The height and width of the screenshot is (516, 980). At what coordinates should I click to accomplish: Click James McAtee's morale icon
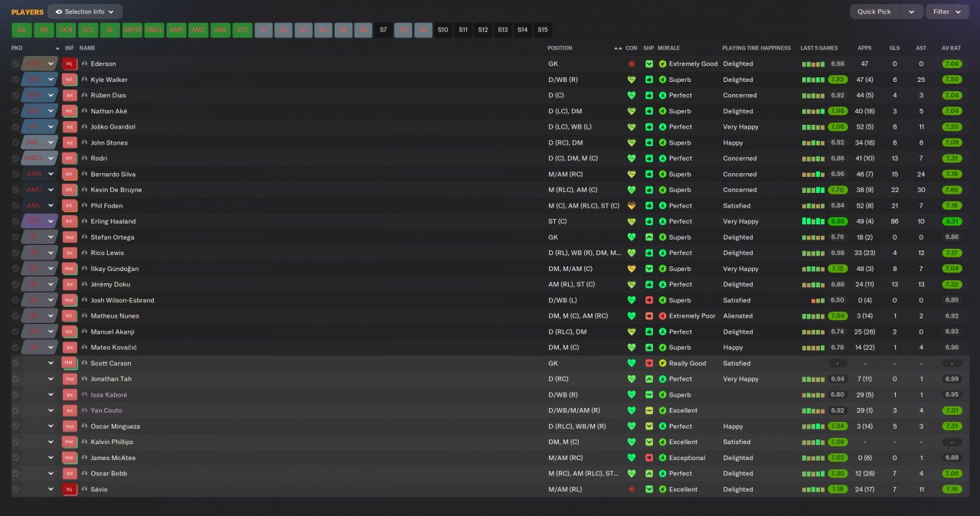pyautogui.click(x=663, y=458)
